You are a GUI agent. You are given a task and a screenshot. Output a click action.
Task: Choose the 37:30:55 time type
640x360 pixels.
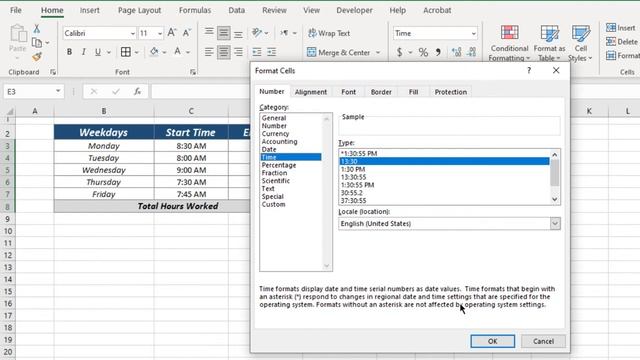click(353, 200)
